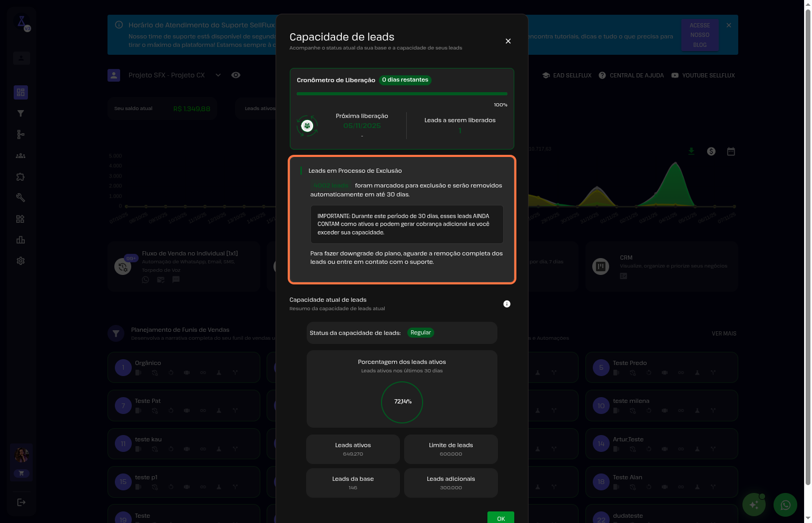Click the calendar icon above the chart
Image resolution: width=812 pixels, height=523 pixels.
(x=731, y=152)
